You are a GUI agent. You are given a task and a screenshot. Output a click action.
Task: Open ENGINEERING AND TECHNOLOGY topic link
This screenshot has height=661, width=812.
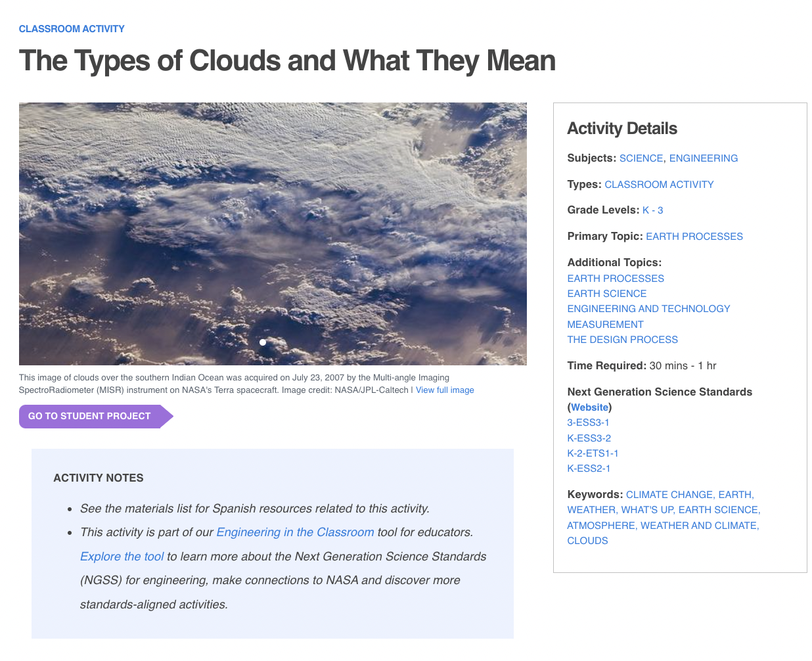(648, 308)
